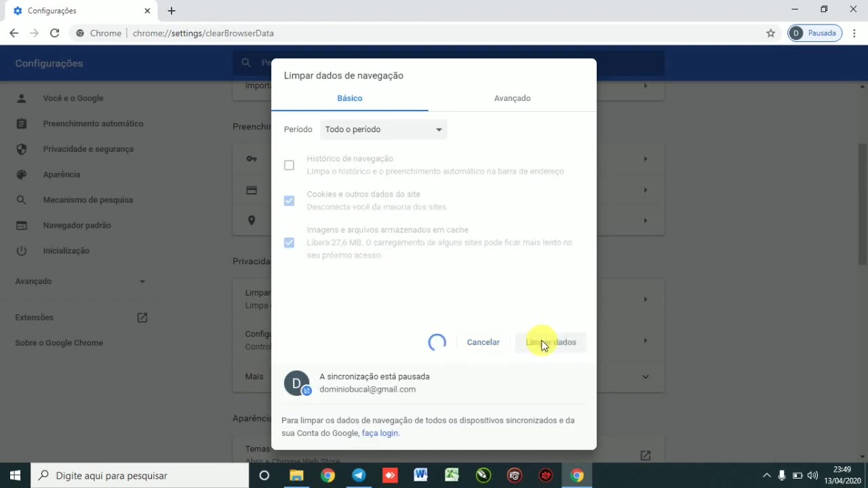The width and height of the screenshot is (868, 488).
Task: Open the Windows Start menu
Action: point(16,475)
